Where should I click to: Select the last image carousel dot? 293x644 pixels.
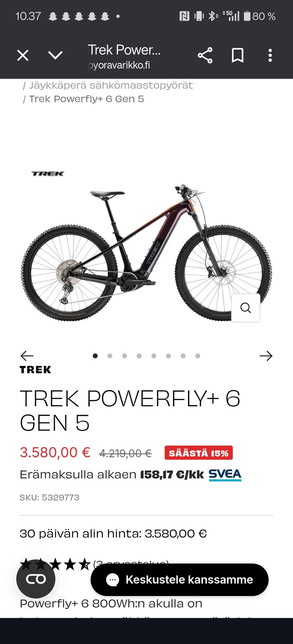pyautogui.click(x=198, y=356)
